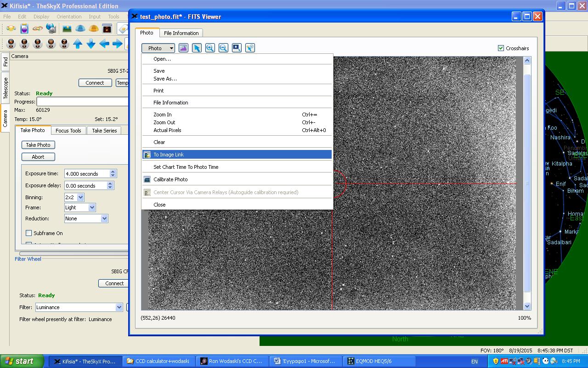Click the blue move left arrow icon
The image size is (588, 368).
[104, 44]
